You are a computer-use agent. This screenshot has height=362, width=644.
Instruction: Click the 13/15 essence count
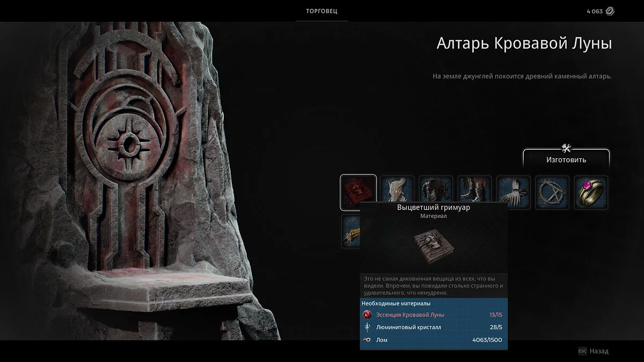(x=495, y=315)
